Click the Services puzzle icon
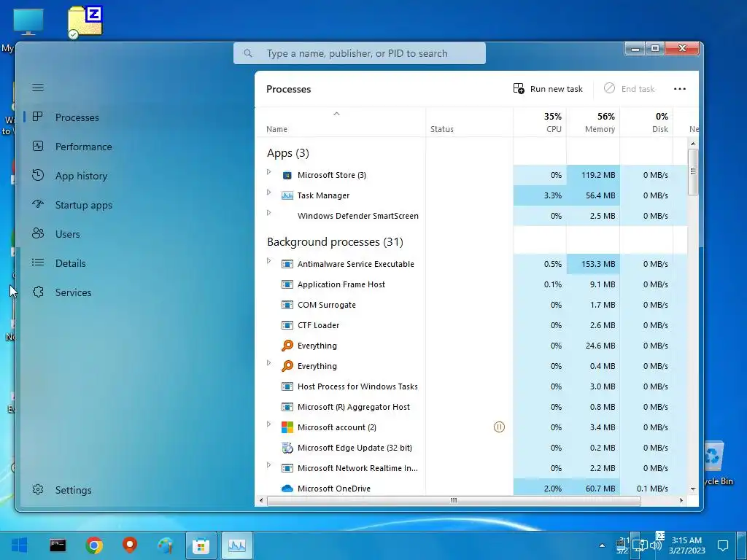 pos(38,292)
